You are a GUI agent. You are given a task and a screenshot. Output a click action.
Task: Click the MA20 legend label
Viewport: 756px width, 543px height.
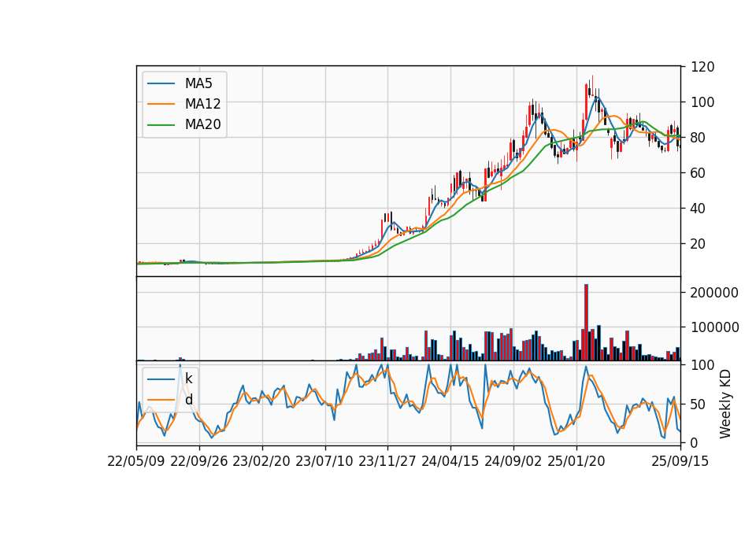click(x=202, y=124)
